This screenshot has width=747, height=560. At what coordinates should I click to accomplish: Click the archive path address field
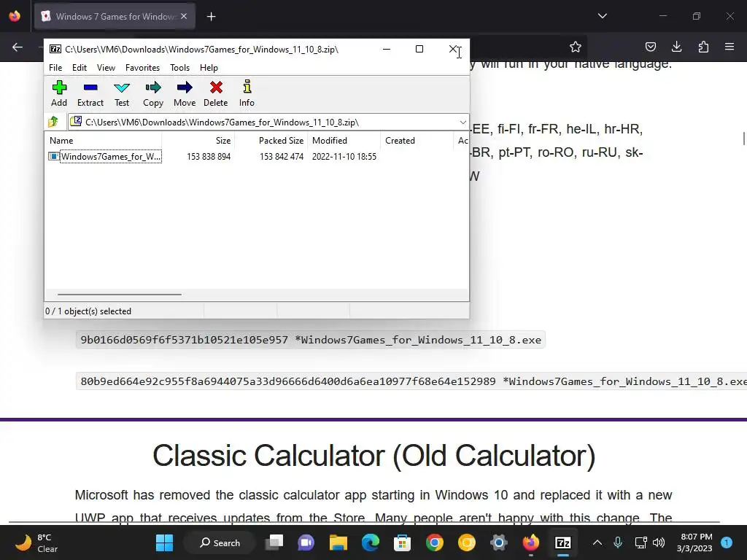[x=268, y=122]
